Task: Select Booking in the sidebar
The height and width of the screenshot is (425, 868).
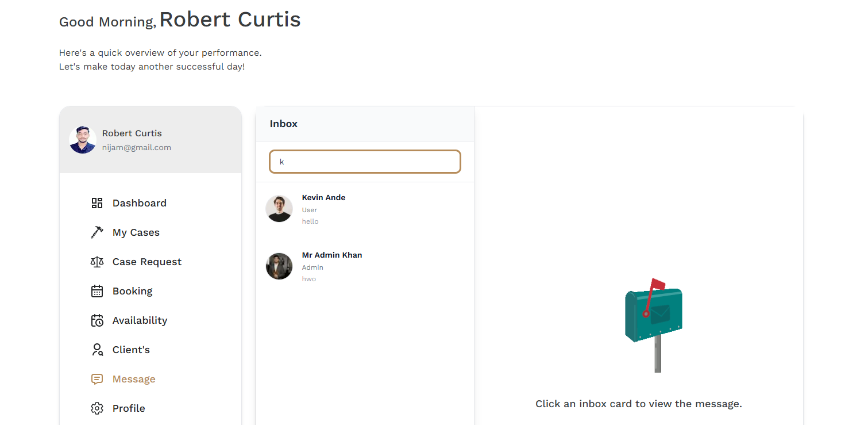Action: (133, 291)
